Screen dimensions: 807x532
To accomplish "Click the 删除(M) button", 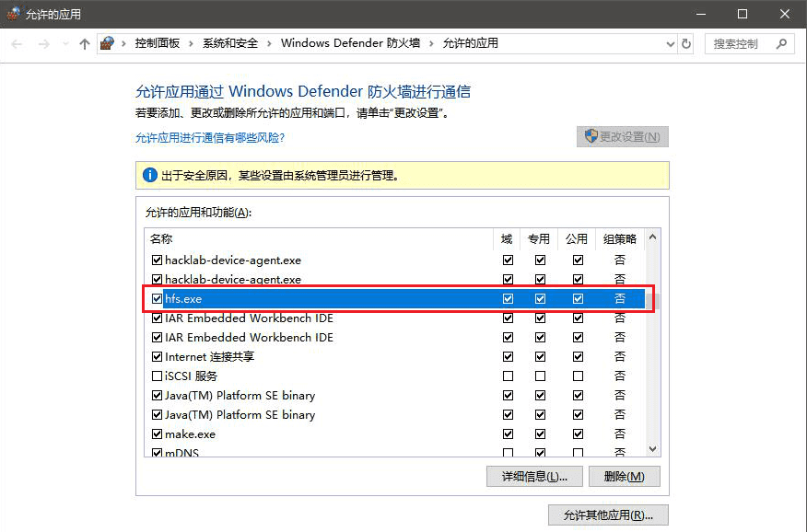I will pos(625,477).
